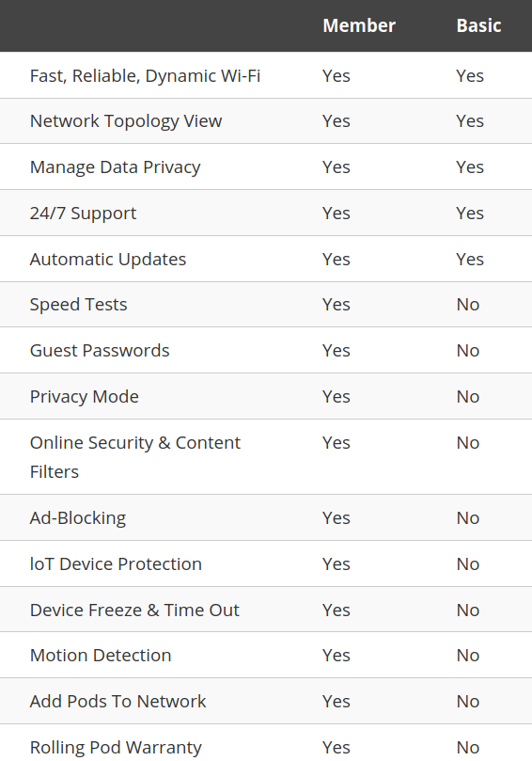Click the 24/7 Support row label

coord(84,214)
